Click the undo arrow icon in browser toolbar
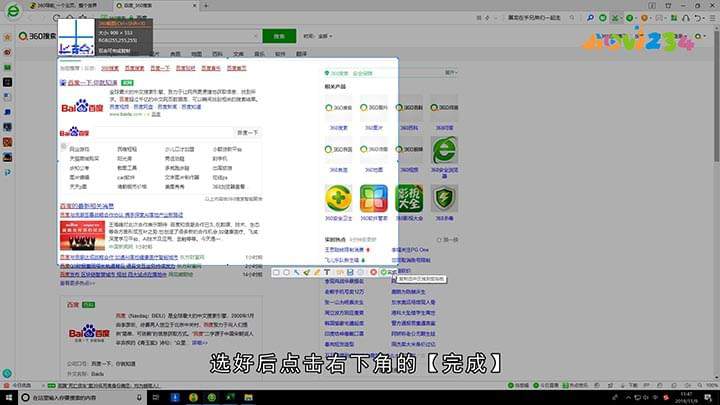This screenshot has width=720, height=405. click(x=697, y=18)
